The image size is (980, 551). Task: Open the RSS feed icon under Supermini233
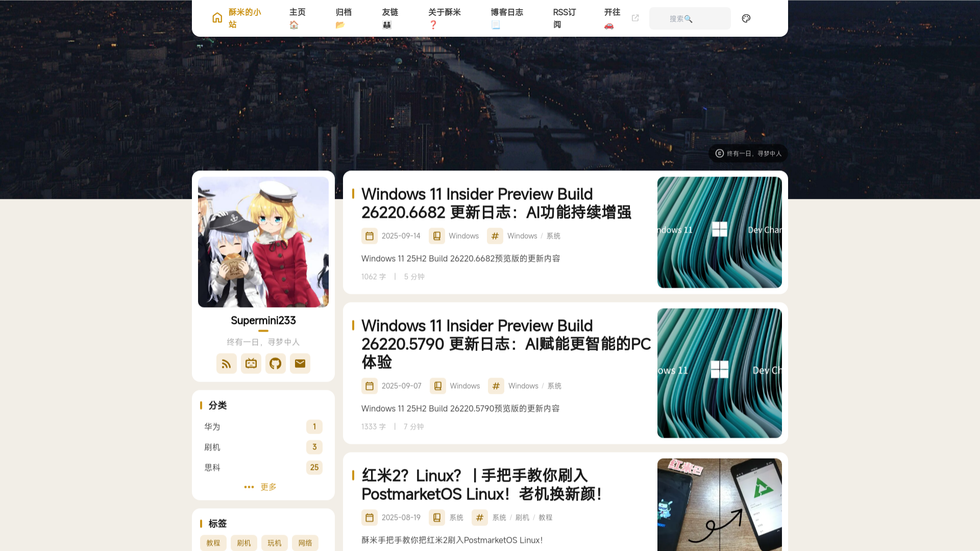[x=227, y=364]
